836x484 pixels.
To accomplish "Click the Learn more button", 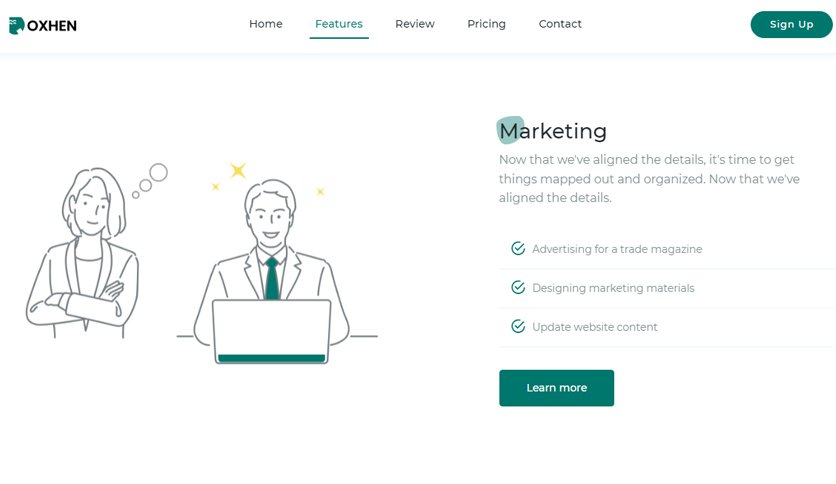I will tap(556, 388).
